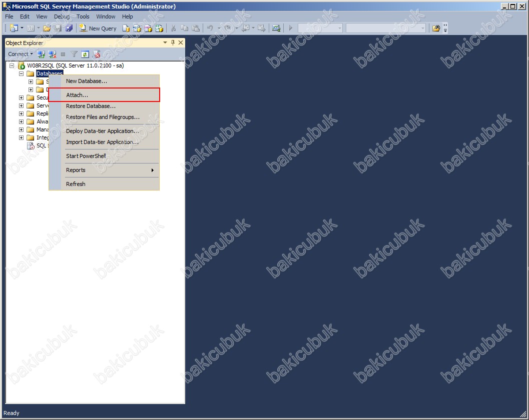Expand the folder starting with 'Alwa'
The image size is (529, 420).
(21, 121)
